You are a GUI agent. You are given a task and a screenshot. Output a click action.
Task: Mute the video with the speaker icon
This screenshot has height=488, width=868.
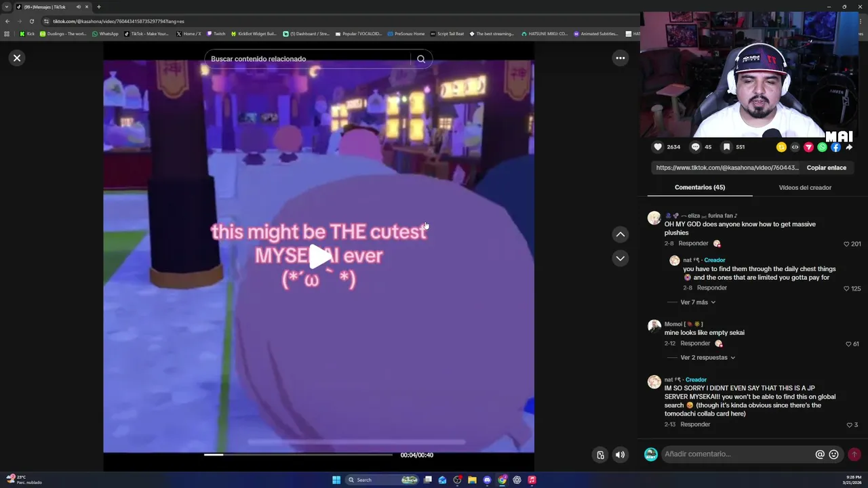click(620, 455)
